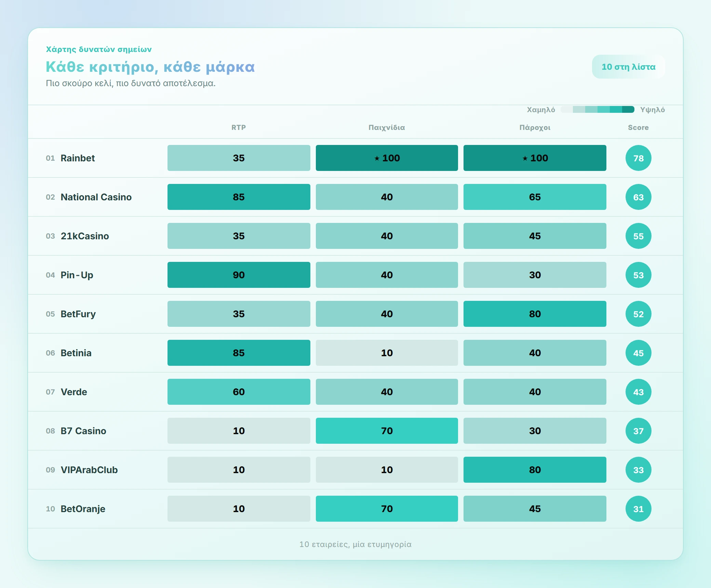Click VIPArabClub's score circle 33

click(x=638, y=470)
